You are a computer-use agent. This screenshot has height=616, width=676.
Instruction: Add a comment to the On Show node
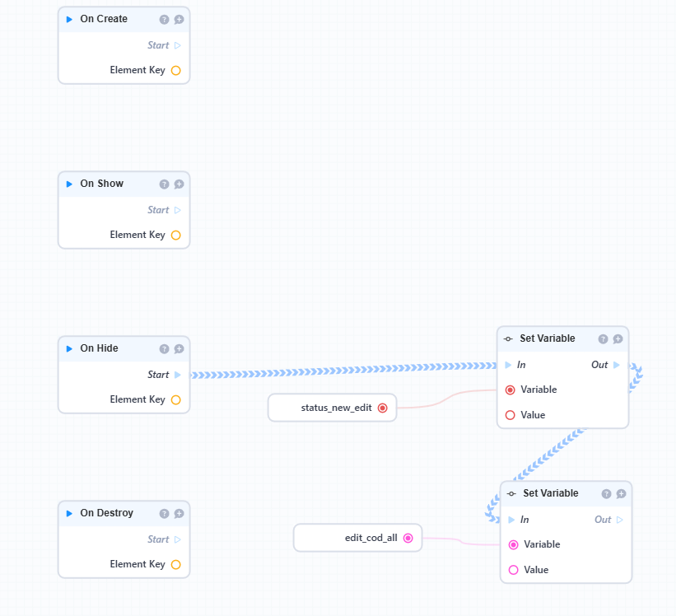tap(179, 184)
